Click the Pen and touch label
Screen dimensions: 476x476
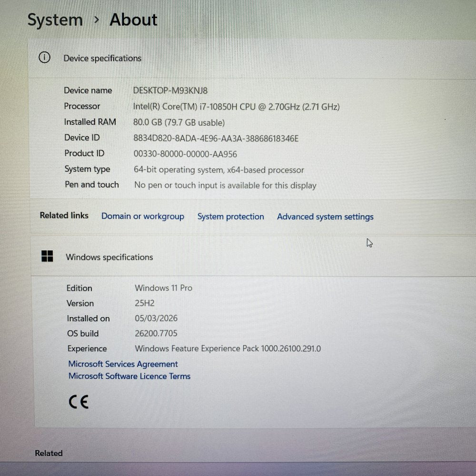[x=92, y=185]
